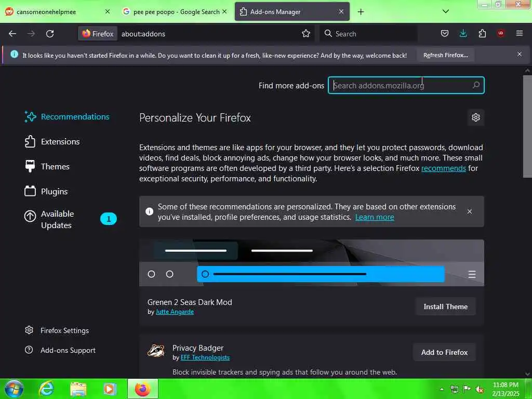Bookmark this page with the star icon
The height and width of the screenshot is (399, 532).
point(306,34)
